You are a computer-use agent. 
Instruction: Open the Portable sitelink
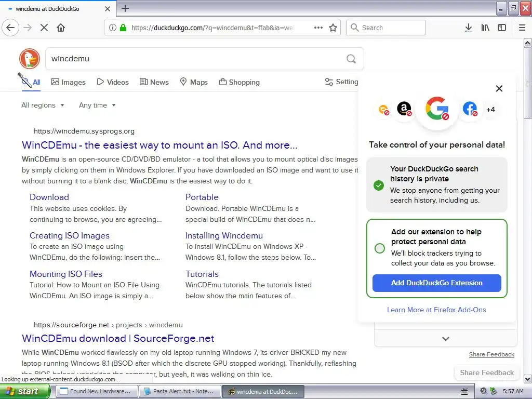(202, 197)
